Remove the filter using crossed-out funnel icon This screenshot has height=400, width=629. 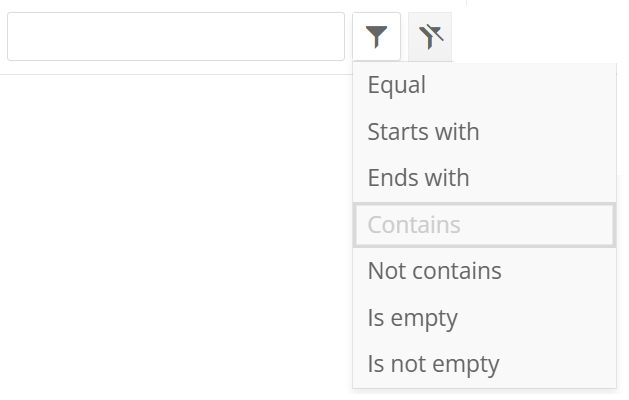tap(430, 37)
